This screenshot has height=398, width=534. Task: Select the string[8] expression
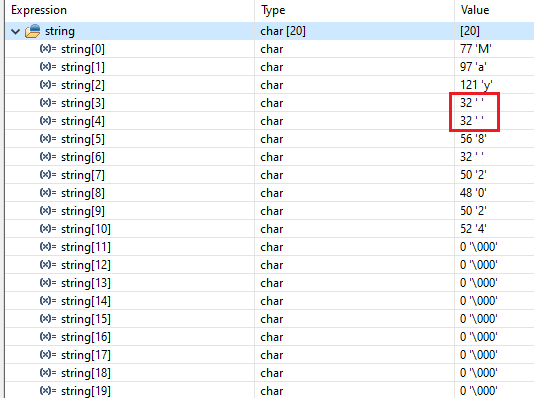tap(83, 193)
